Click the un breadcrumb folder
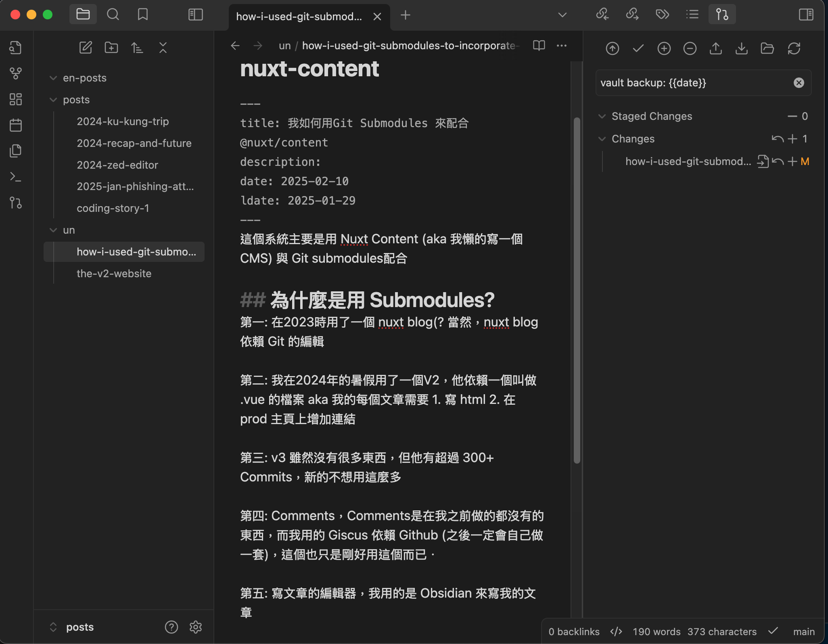828x644 pixels. pyautogui.click(x=285, y=46)
